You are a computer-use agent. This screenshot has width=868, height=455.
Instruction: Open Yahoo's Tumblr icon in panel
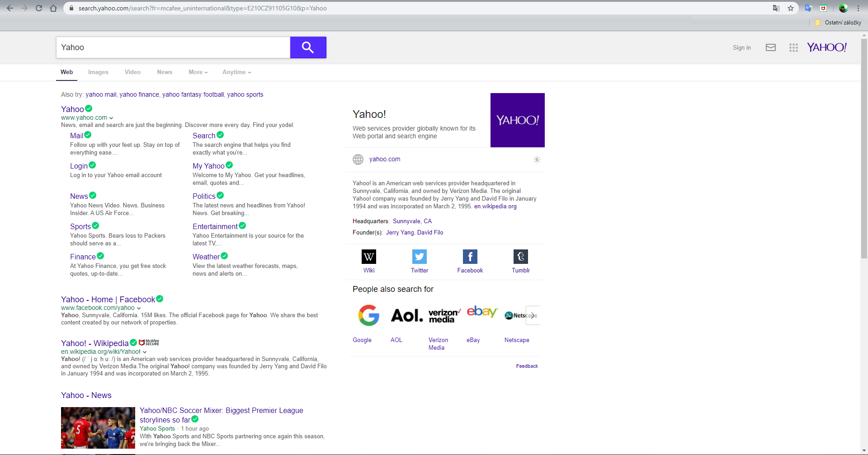click(520, 257)
